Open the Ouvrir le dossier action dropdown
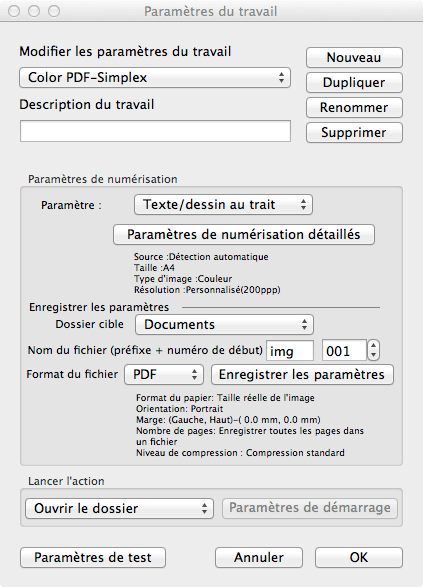The height and width of the screenshot is (587, 423). (x=119, y=508)
